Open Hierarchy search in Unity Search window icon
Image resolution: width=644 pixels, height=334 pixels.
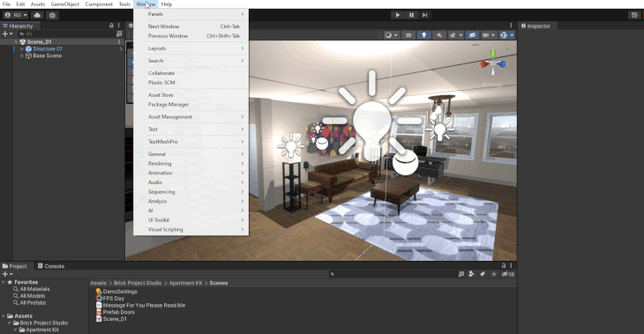coord(119,34)
